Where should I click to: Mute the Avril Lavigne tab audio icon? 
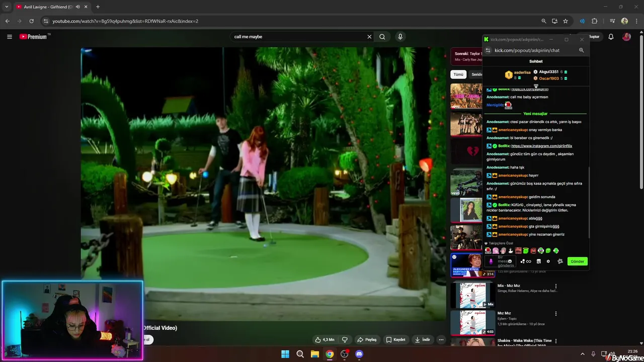pyautogui.click(x=77, y=7)
